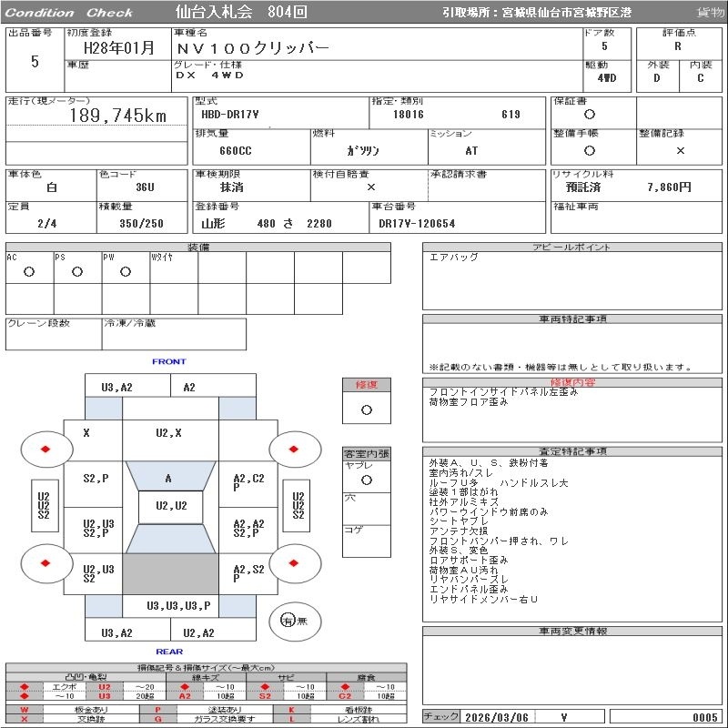Click the red W 板金あり legend symbol

click(x=25, y=709)
